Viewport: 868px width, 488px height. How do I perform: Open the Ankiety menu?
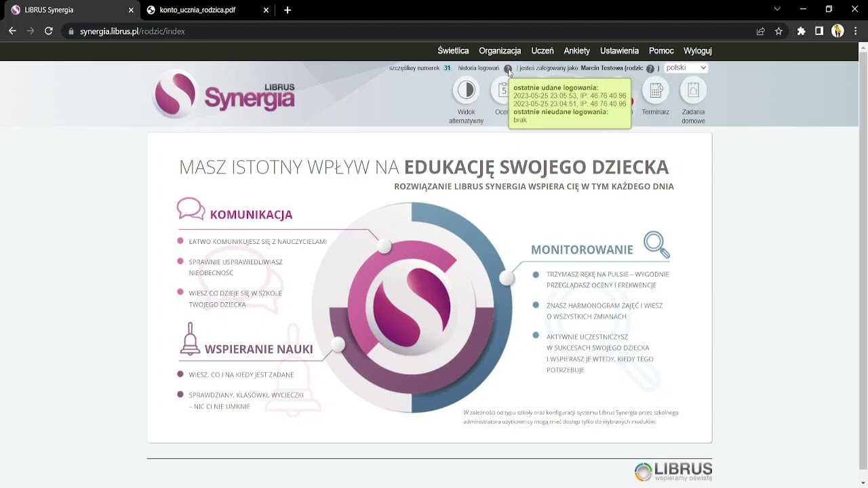pyautogui.click(x=577, y=51)
